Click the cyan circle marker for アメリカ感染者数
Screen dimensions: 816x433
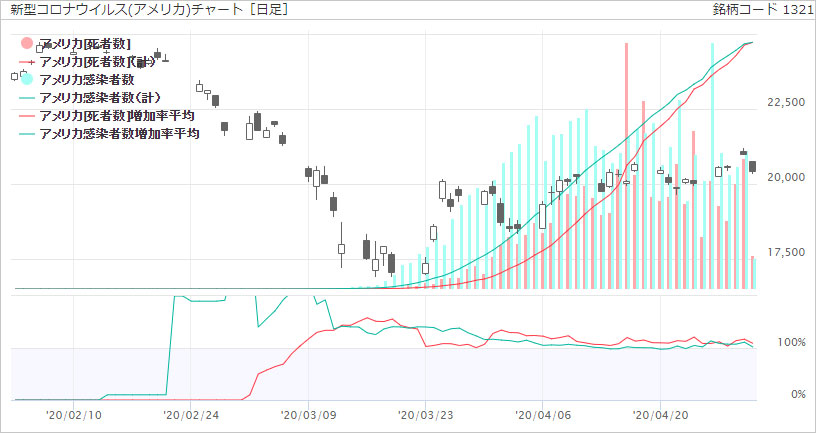(27, 79)
